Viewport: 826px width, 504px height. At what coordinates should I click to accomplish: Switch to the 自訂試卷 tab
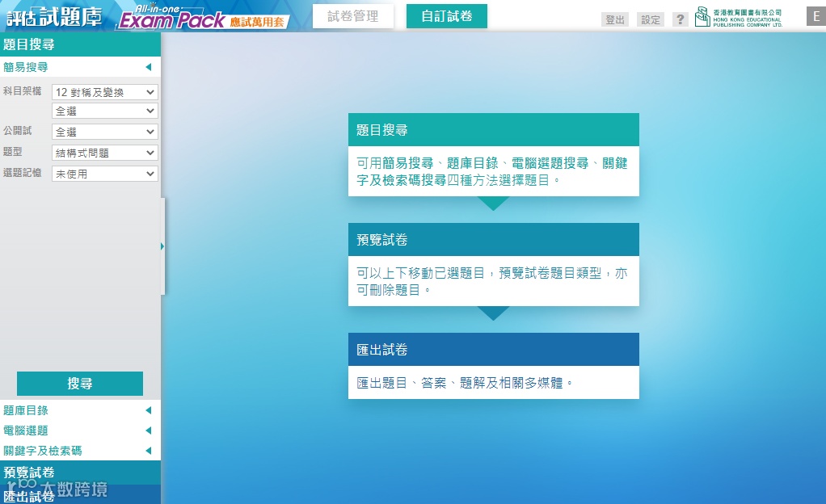click(447, 16)
